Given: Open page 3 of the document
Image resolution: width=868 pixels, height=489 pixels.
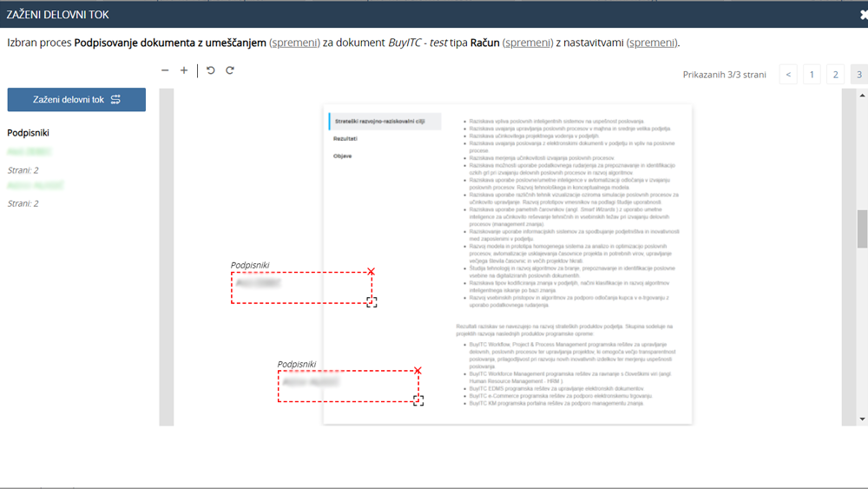Looking at the screenshot, I should (x=859, y=74).
